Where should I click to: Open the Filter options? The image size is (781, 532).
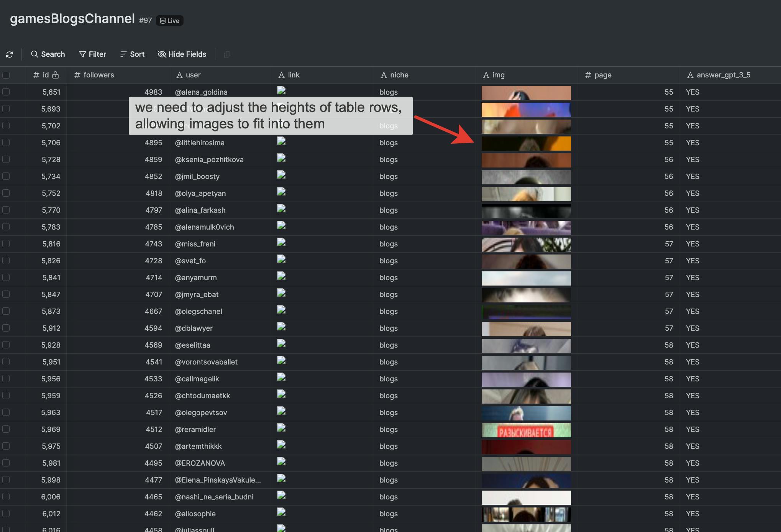click(92, 54)
